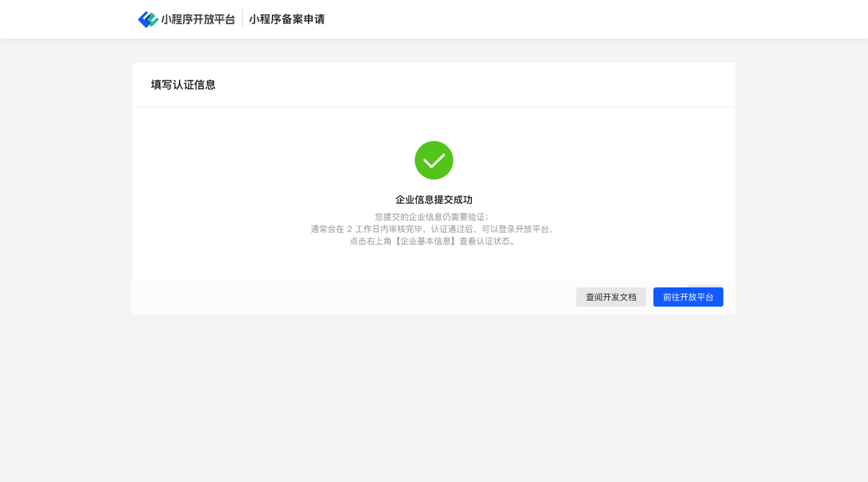Click the 填写认证信息 card heading
The image size is (868, 482).
point(183,85)
